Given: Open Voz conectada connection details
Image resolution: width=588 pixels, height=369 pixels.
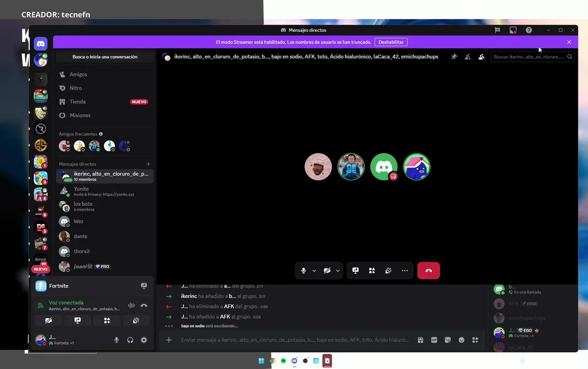Looking at the screenshot, I should pos(66,303).
